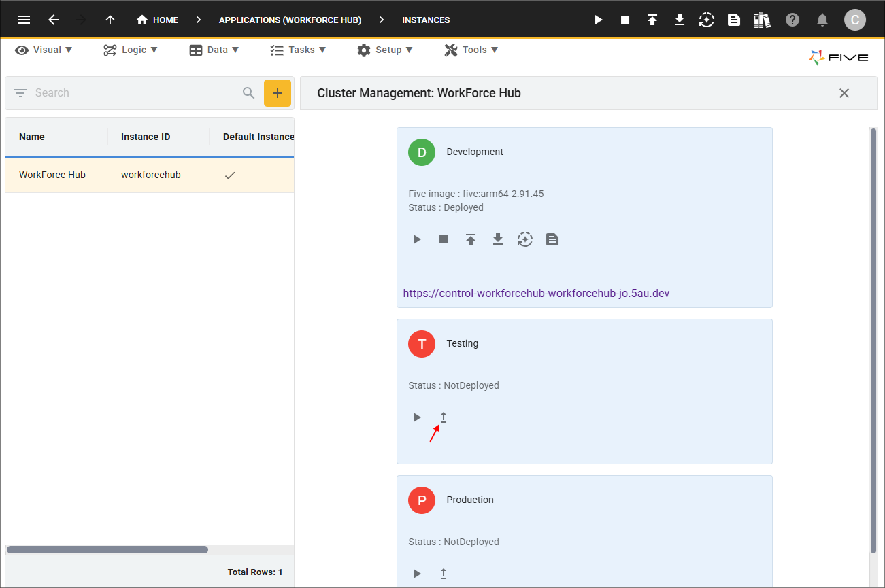
Task: Click the default instance checkmark
Action: coord(230,175)
